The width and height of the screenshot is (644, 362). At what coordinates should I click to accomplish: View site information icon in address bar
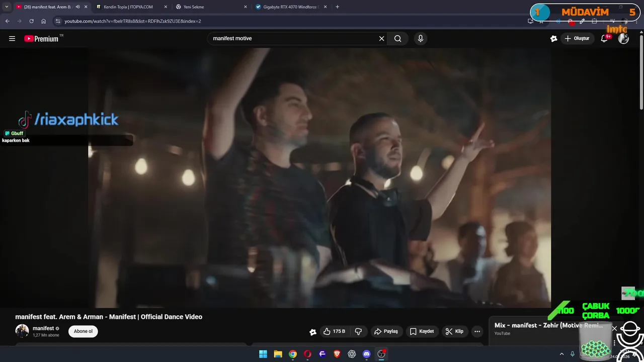coord(58,21)
